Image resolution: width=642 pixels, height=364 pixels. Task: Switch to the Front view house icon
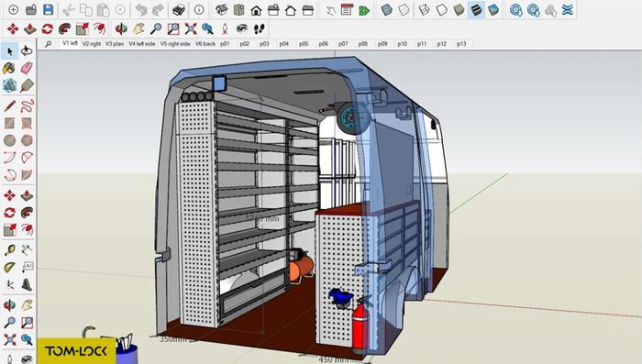[256, 10]
